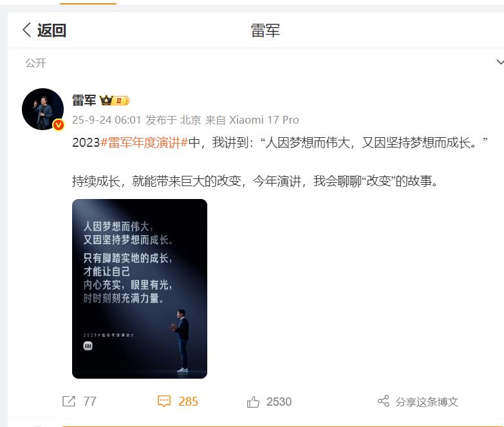Click the back arrow chevron icon
The width and height of the screenshot is (504, 427).
pyautogui.click(x=27, y=30)
